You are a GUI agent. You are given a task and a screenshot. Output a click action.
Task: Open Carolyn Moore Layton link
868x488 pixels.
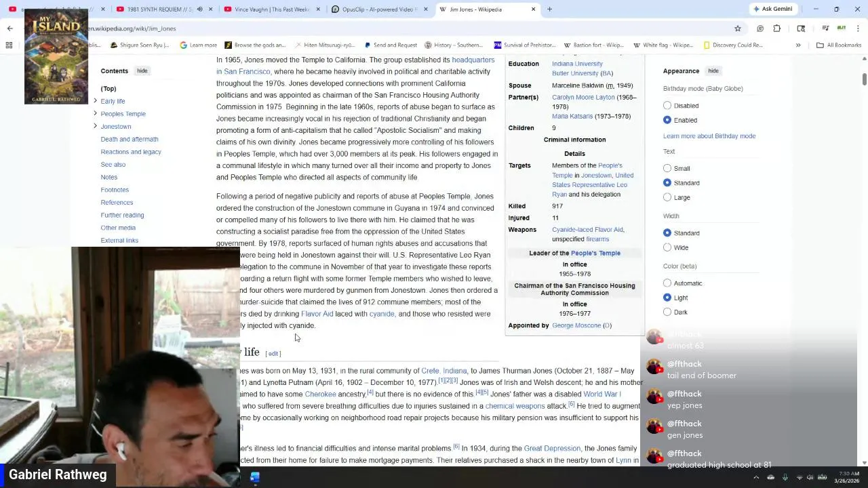pos(583,97)
